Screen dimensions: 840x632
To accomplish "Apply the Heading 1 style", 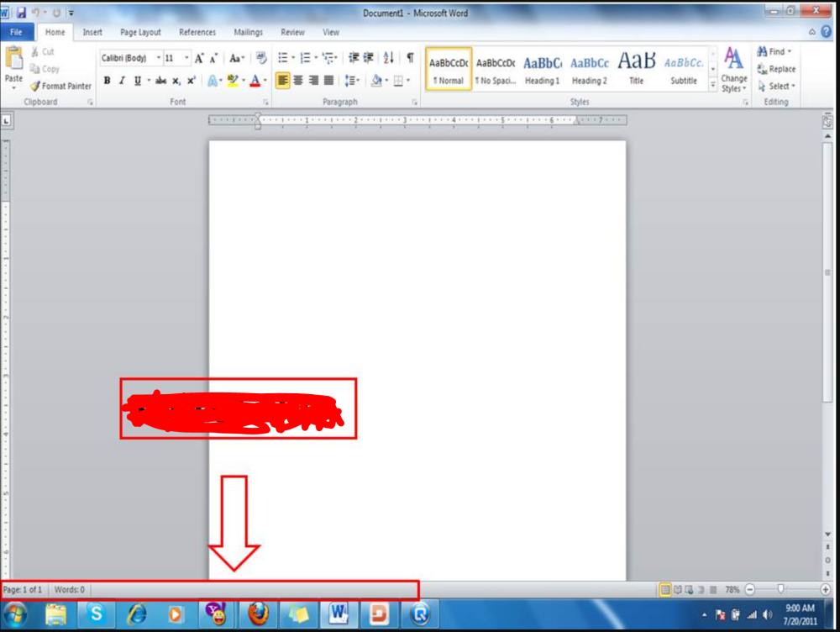I will pyautogui.click(x=542, y=69).
